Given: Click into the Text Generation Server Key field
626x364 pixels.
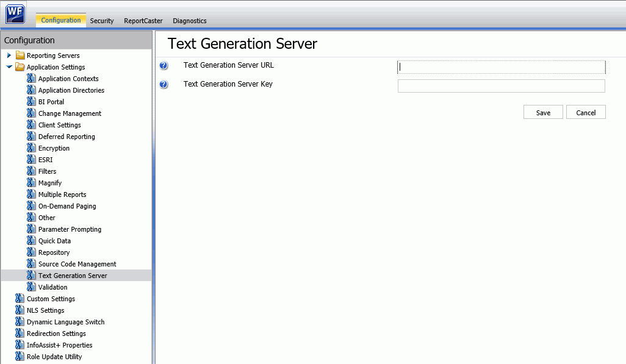Looking at the screenshot, I should [x=502, y=86].
